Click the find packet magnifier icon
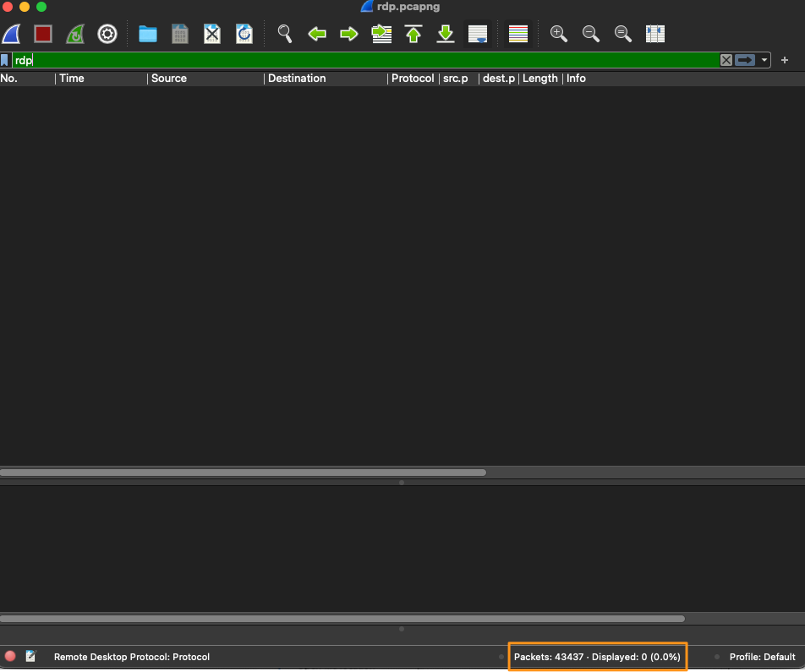Viewport: 805px width, 672px height. point(285,34)
